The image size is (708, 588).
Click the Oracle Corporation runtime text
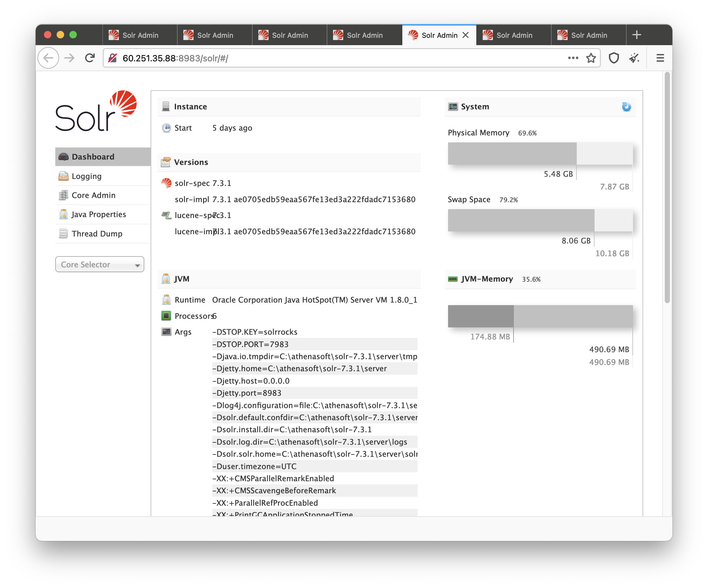click(x=315, y=300)
